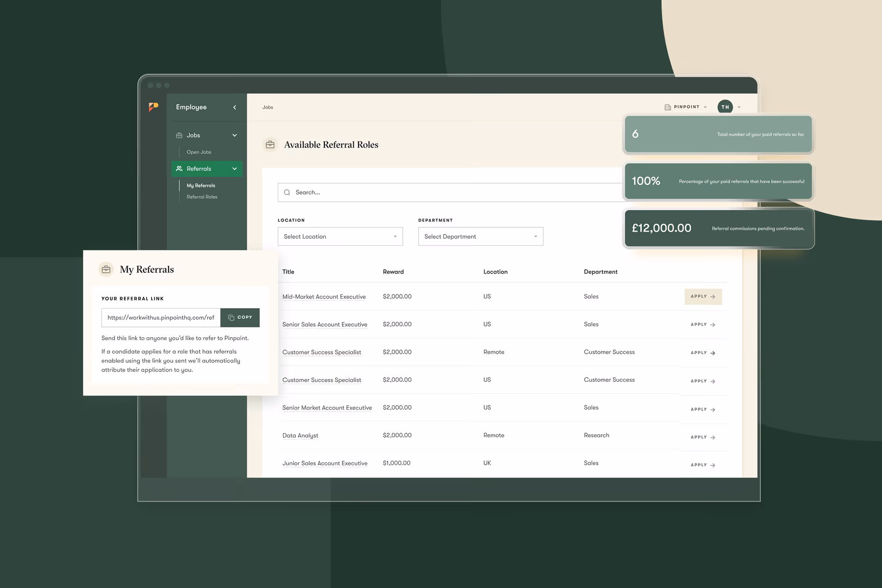The height and width of the screenshot is (588, 882).
Task: Apply to the US Customer Success Specialist role
Action: [x=703, y=381]
